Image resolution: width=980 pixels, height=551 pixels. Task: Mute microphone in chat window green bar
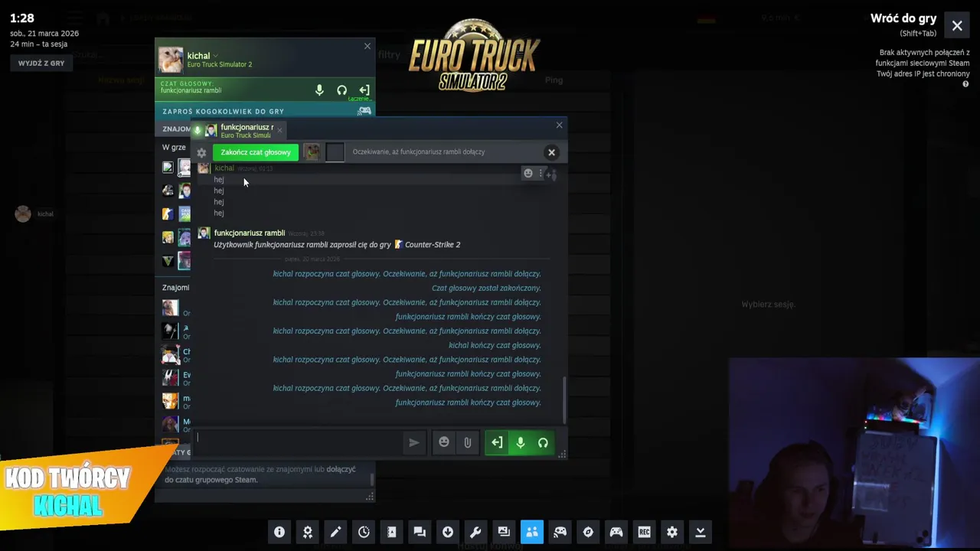520,442
